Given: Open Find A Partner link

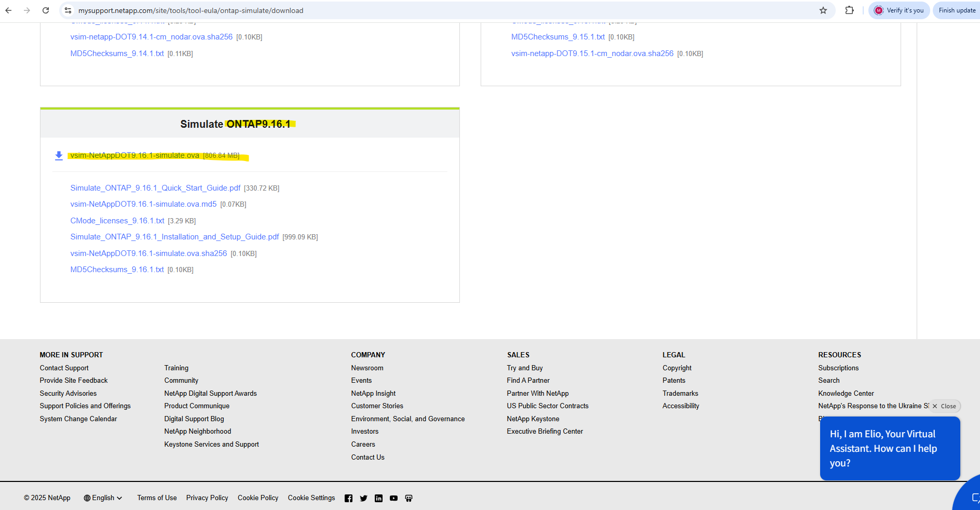Looking at the screenshot, I should 528,380.
